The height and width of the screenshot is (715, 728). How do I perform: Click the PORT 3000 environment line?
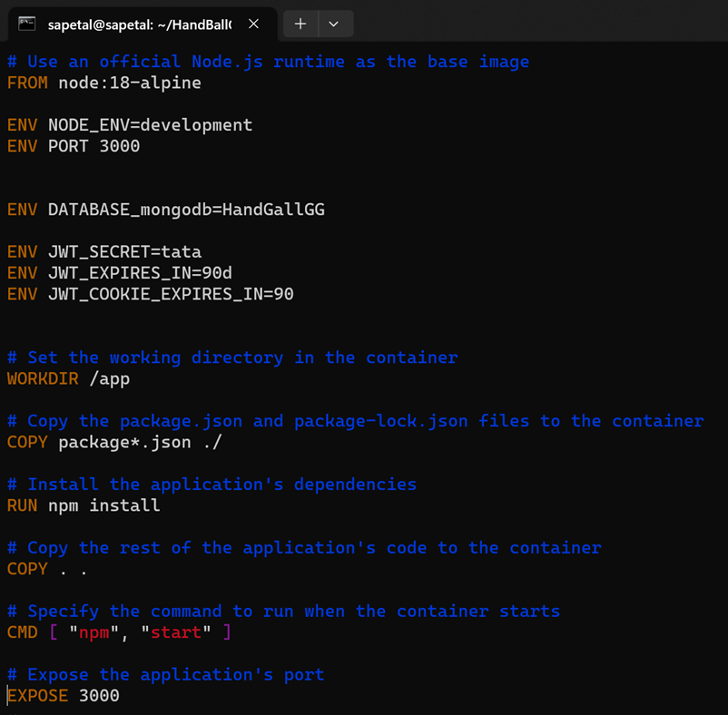[74, 146]
